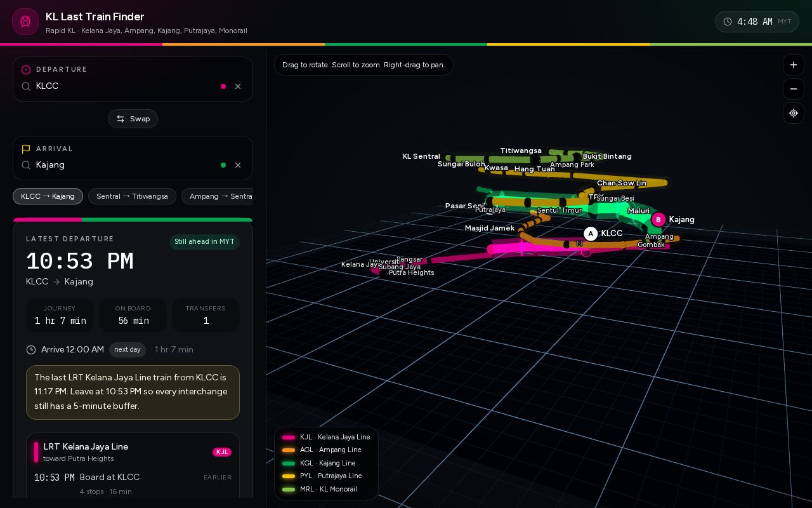Image resolution: width=812 pixels, height=508 pixels.
Task: Click the B marker at Kajang on map
Action: pyautogui.click(x=658, y=220)
